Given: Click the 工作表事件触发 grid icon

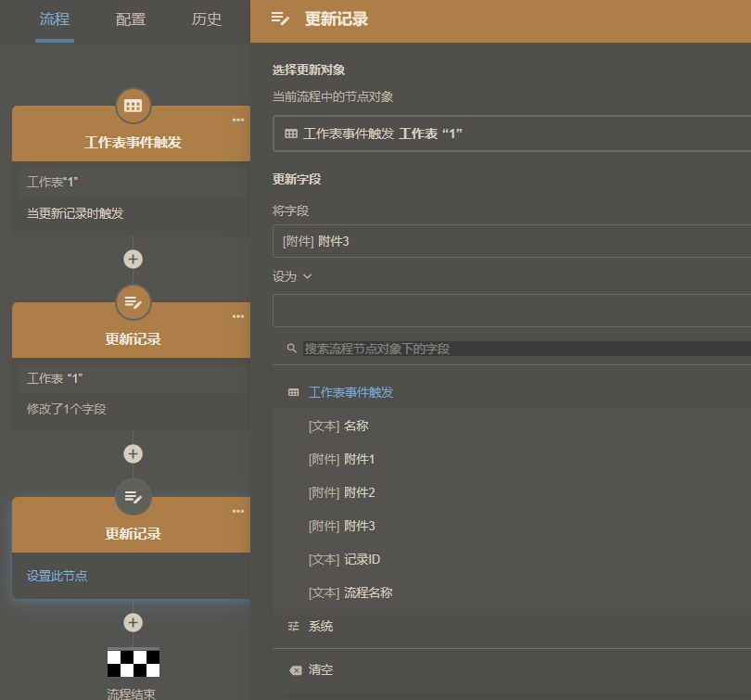Looking at the screenshot, I should tap(133, 106).
